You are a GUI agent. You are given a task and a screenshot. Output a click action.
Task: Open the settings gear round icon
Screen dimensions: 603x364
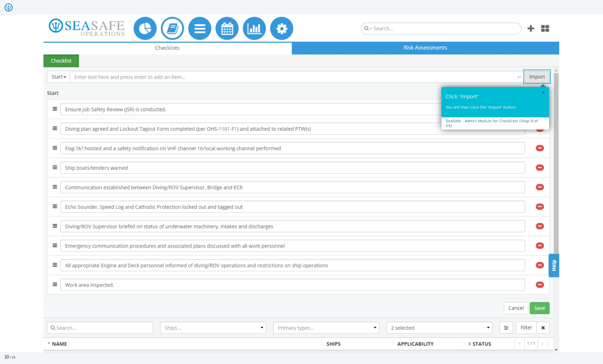pyautogui.click(x=281, y=29)
